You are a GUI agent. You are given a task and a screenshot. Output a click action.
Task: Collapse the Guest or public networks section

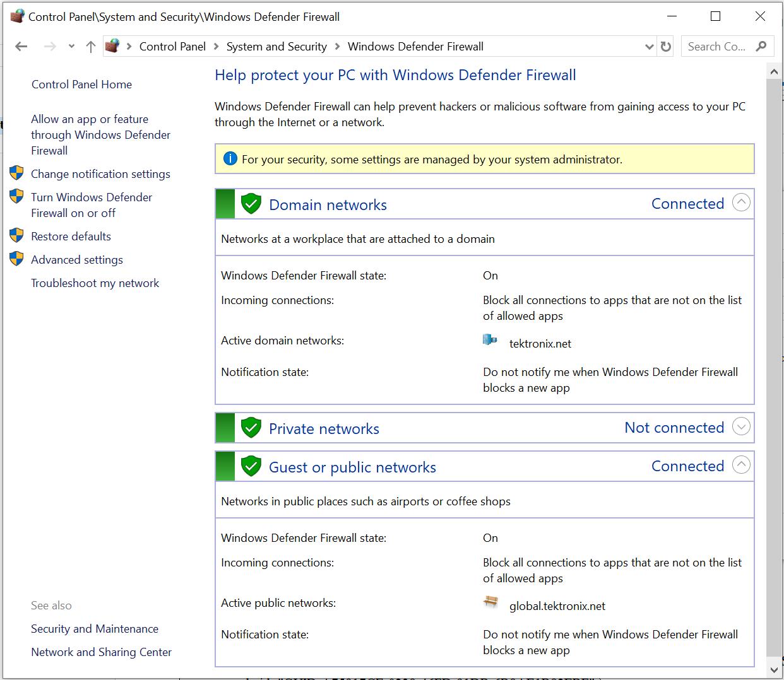coord(741,465)
